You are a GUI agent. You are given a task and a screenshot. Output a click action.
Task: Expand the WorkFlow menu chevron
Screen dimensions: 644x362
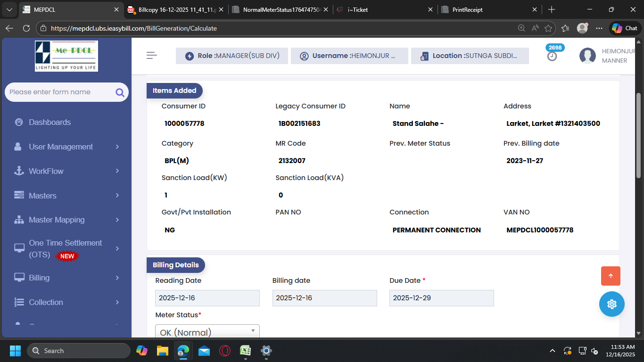[117, 171]
